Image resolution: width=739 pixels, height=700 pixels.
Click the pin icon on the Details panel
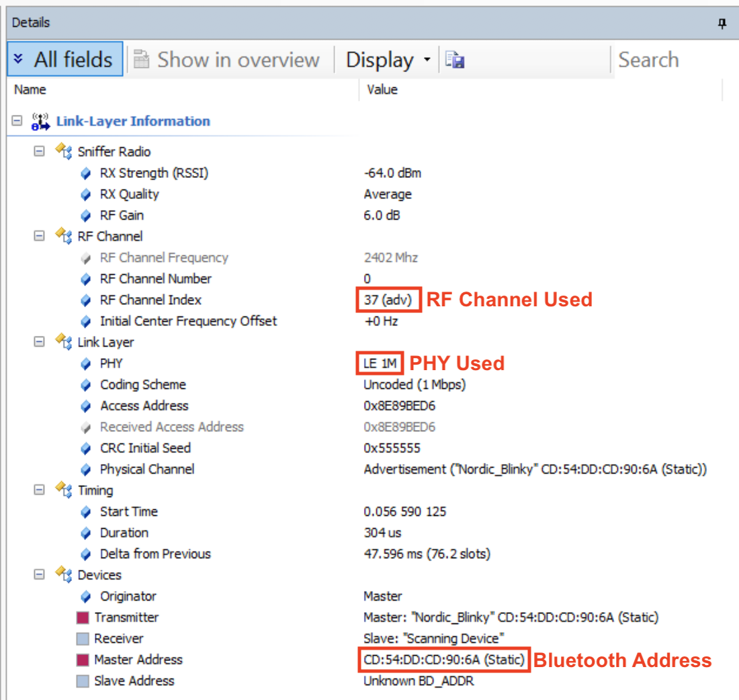722,23
